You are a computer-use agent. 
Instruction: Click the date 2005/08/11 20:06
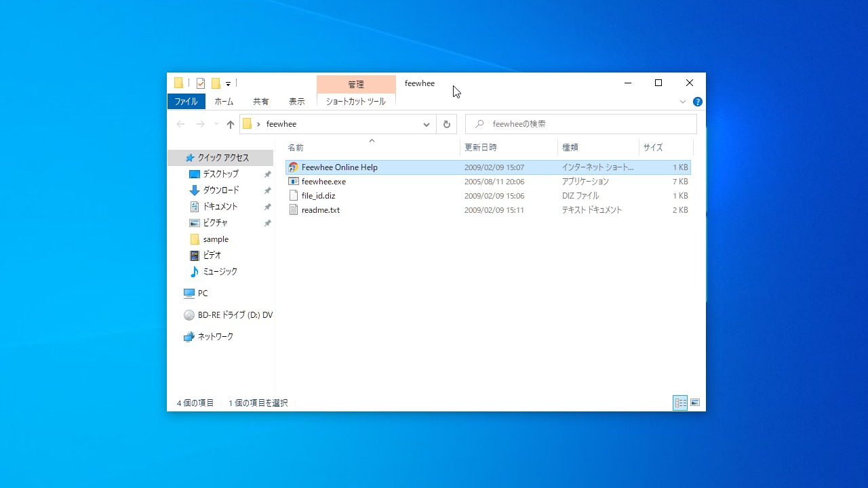[x=494, y=182]
